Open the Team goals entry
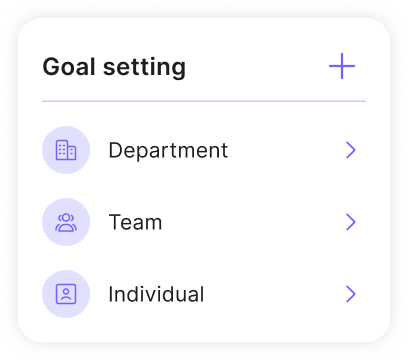The image size is (408, 360). pyautogui.click(x=204, y=222)
